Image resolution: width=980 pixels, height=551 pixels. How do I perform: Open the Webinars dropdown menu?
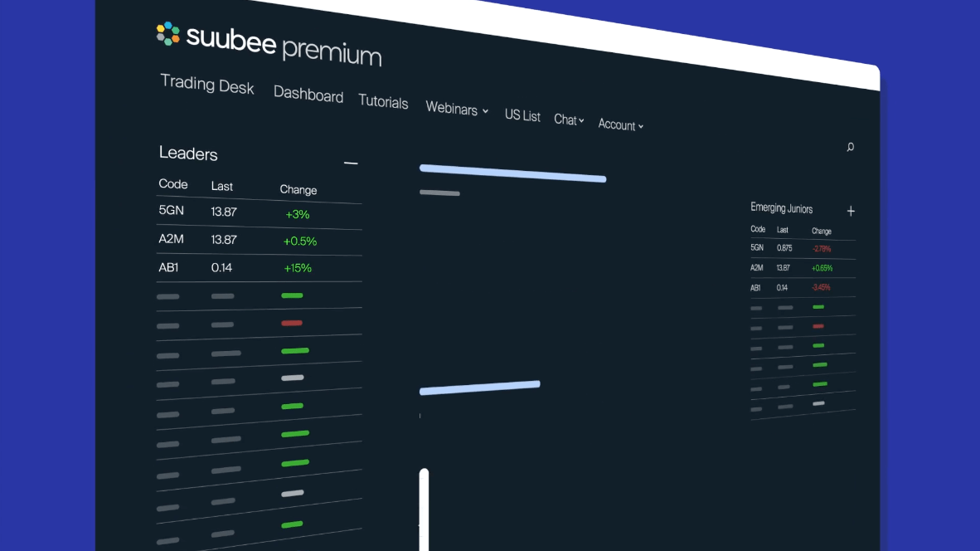(457, 109)
